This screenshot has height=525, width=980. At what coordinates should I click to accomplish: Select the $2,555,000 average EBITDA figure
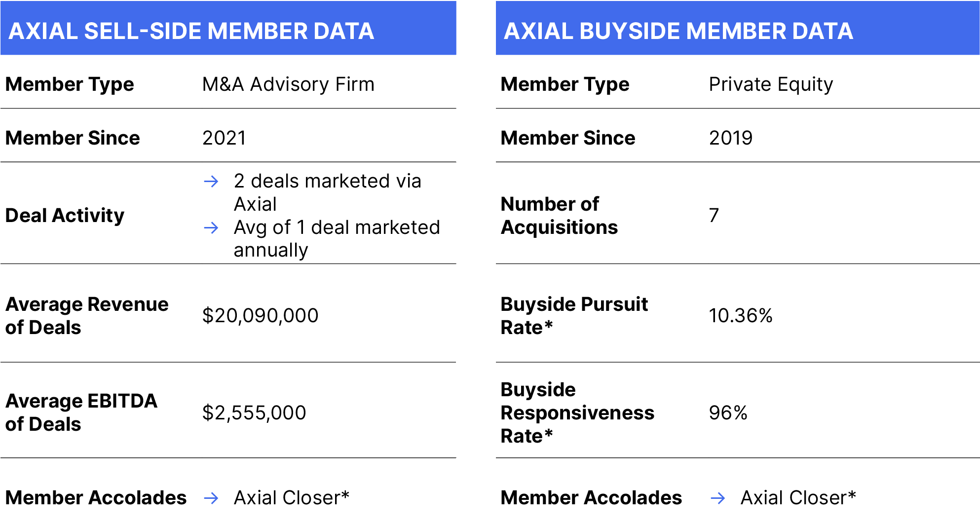click(254, 413)
